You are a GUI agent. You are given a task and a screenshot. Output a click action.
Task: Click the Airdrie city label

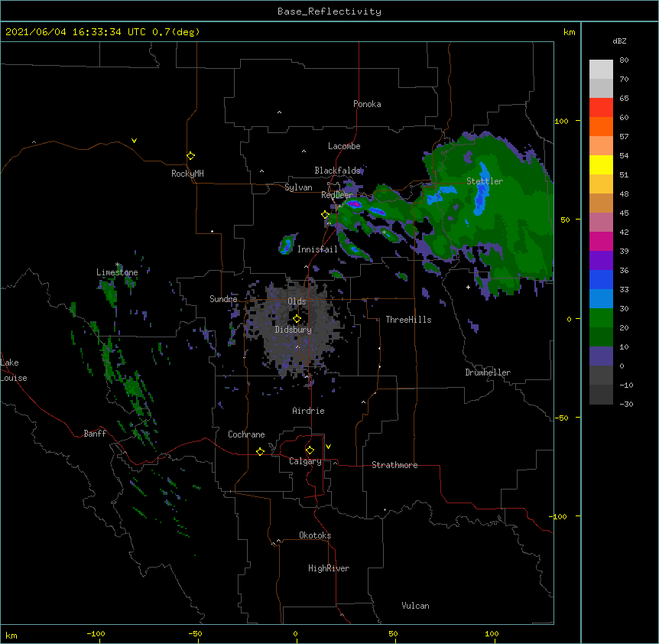(308, 411)
